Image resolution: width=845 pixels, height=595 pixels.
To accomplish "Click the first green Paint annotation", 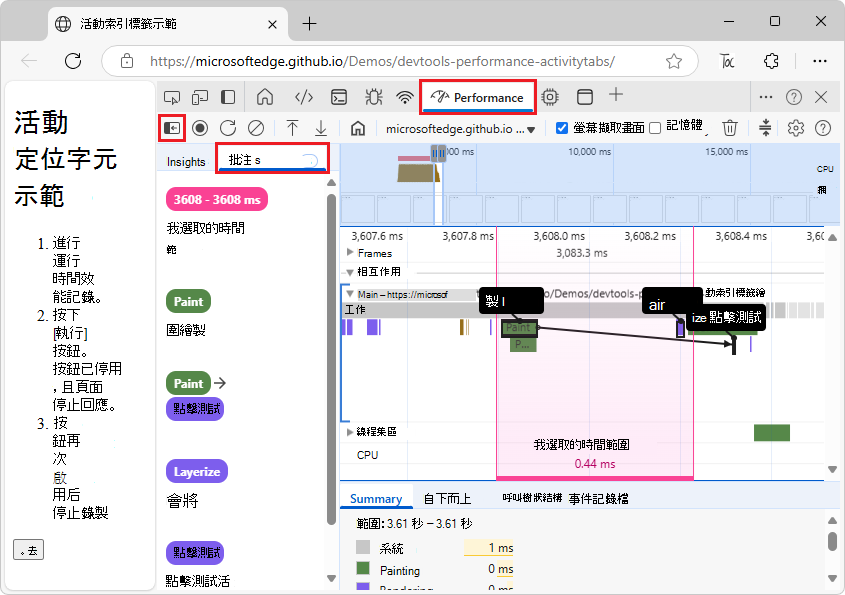I will click(188, 301).
